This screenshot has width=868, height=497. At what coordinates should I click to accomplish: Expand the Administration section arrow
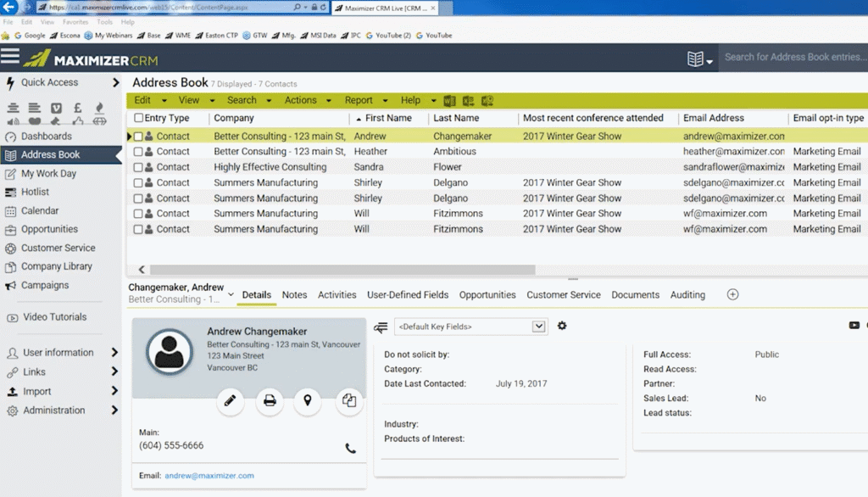coord(114,410)
